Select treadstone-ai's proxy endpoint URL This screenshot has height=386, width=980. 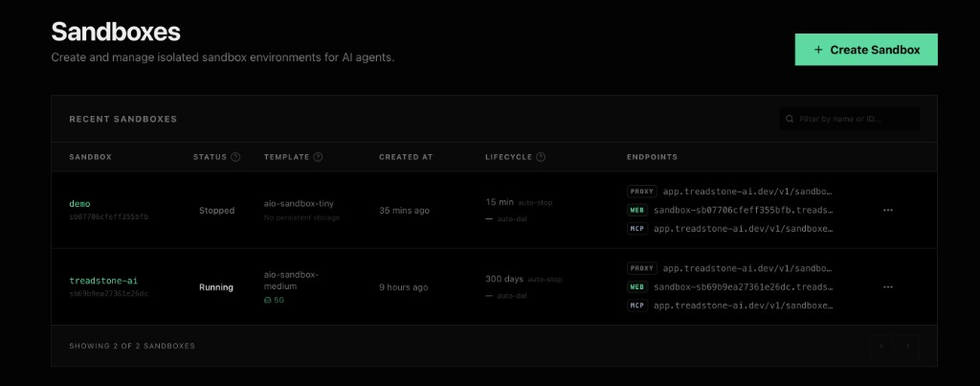click(747, 268)
